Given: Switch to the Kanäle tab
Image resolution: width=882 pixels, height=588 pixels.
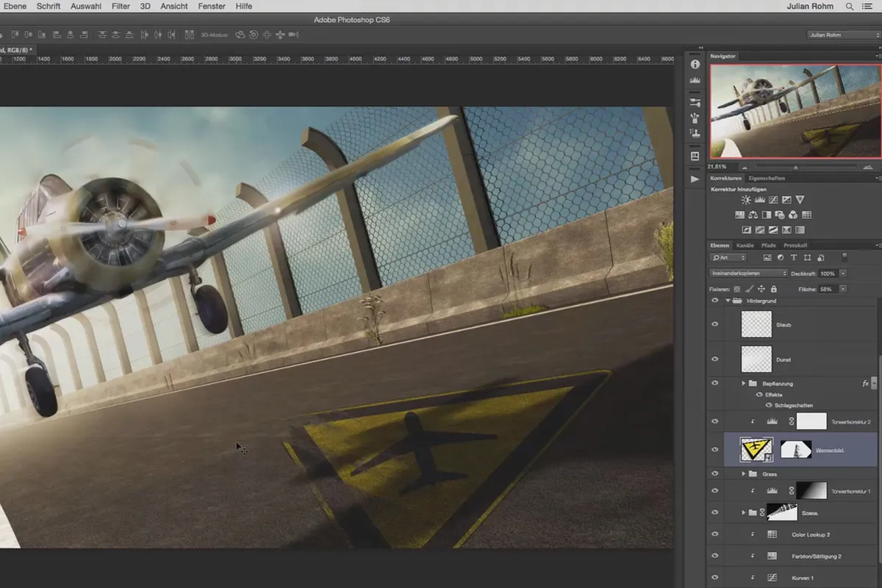Looking at the screenshot, I should tap(745, 245).
